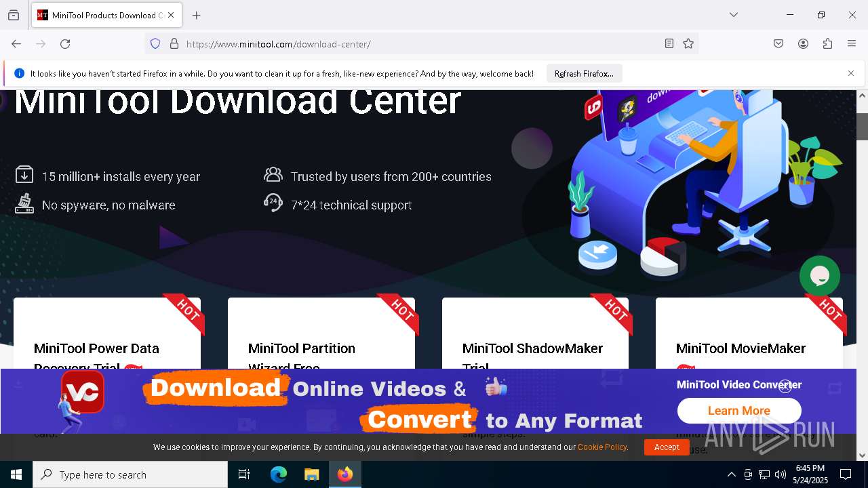This screenshot has width=868, height=488.
Task: Click scrollbar down arrow
Action: coord(862,455)
